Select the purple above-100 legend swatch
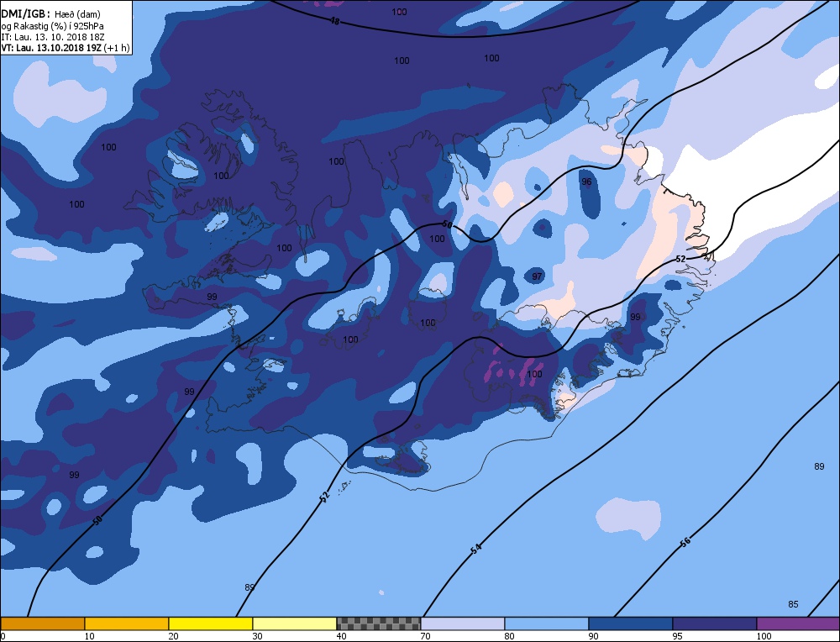Image resolution: width=840 pixels, height=642 pixels. [798, 624]
